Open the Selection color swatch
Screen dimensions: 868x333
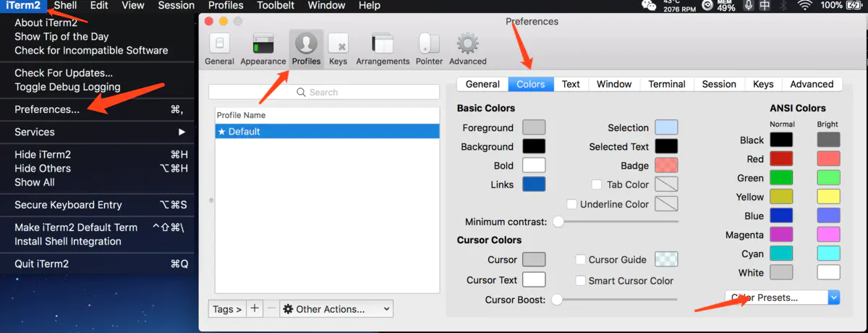666,127
